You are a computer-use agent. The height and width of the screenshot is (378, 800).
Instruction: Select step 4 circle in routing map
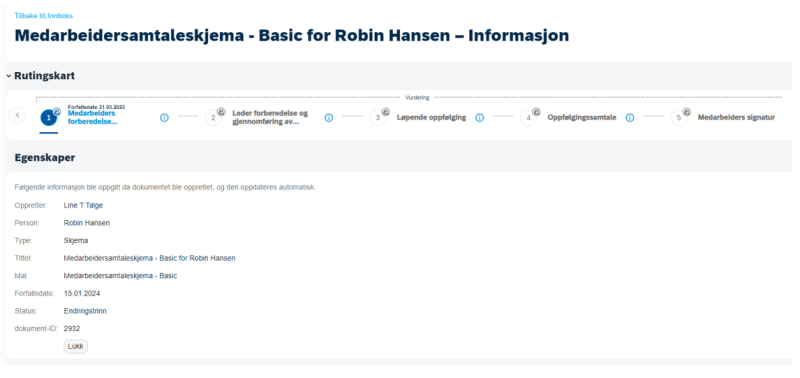[529, 118]
